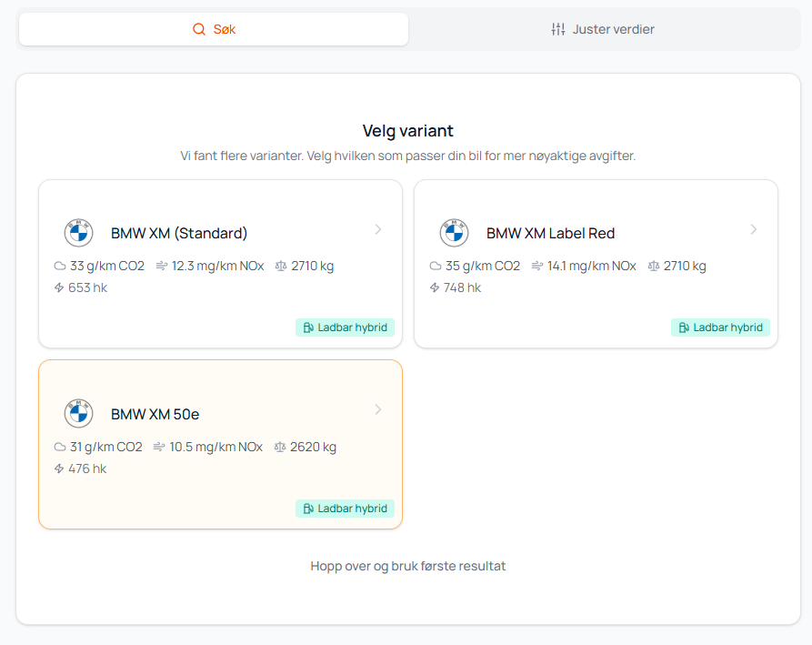Click the magnifier icon in the Søk tab

[x=199, y=29]
